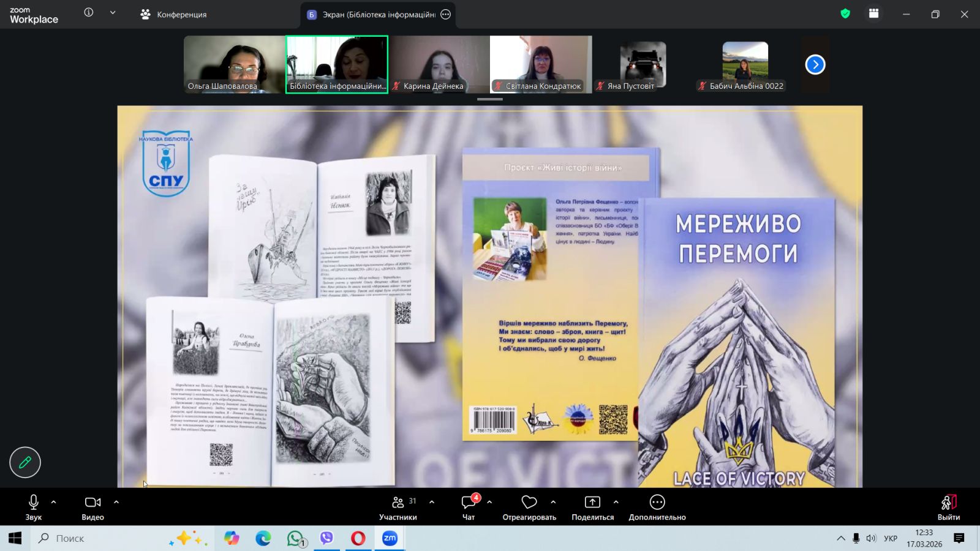Select Ольга Шаповалова video thumbnail
Viewport: 980px width, 551px height.
pyautogui.click(x=234, y=64)
